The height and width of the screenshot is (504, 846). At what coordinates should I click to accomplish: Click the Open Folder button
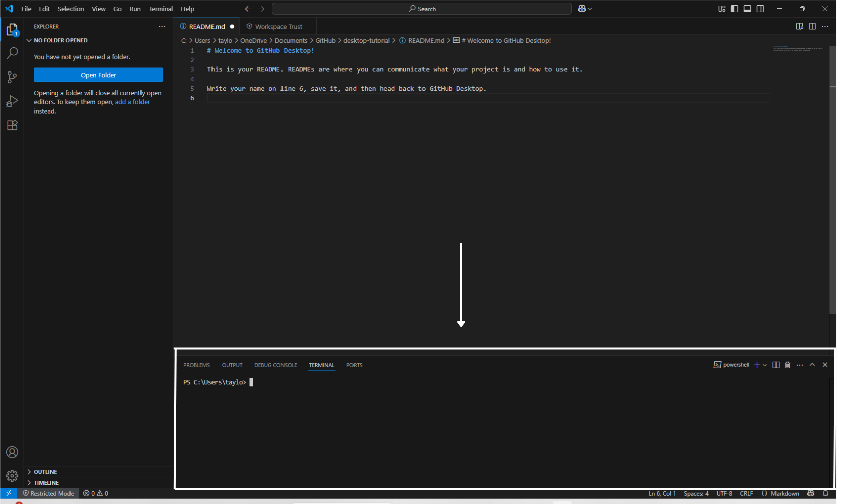98,75
